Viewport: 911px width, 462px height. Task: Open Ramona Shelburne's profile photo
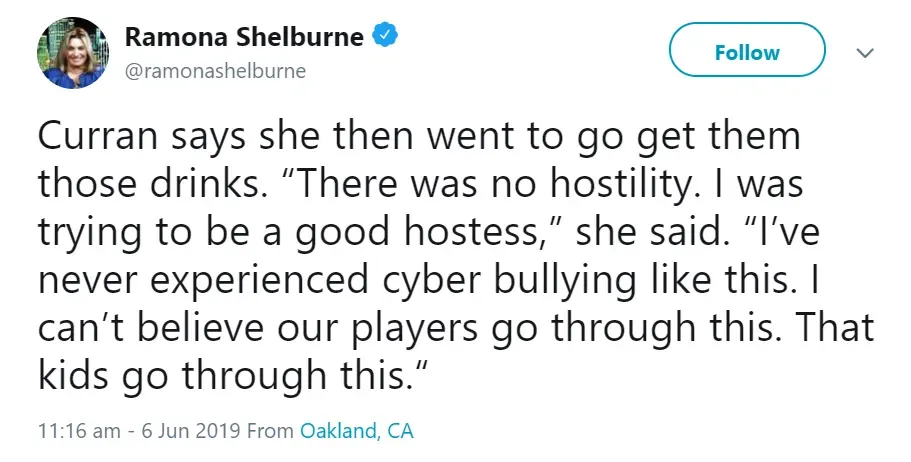tap(73, 53)
